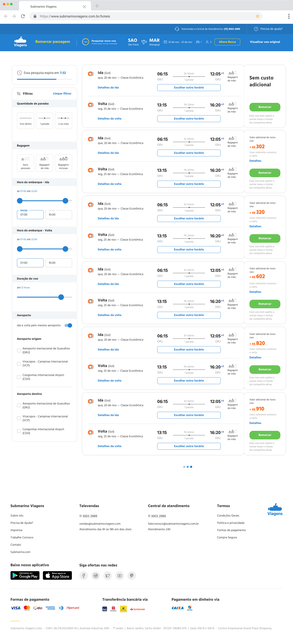Expand Detalhes under the R$ 302 price

255,161
